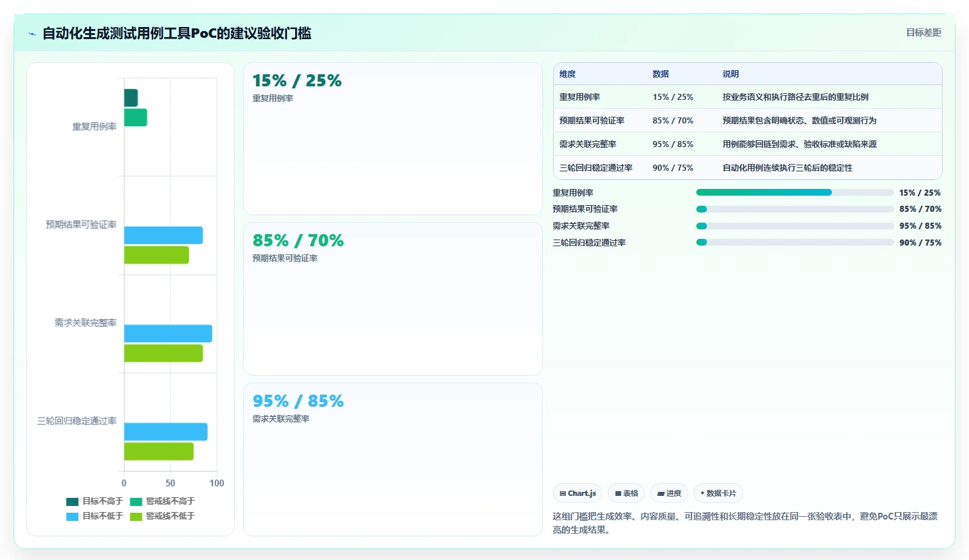Click the 95% / 85% data card

pyautogui.click(x=393, y=459)
